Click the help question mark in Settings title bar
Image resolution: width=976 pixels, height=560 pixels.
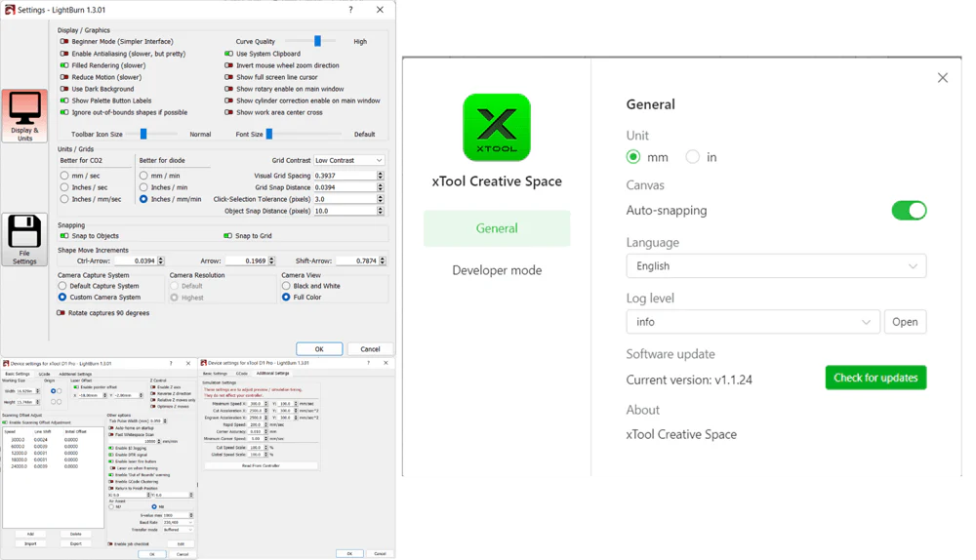pyautogui.click(x=350, y=10)
